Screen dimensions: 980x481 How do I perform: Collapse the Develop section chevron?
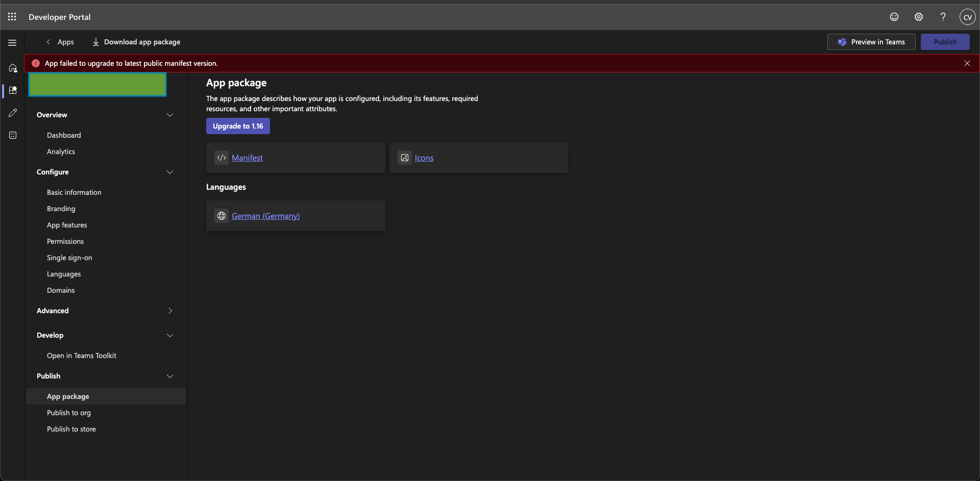170,335
